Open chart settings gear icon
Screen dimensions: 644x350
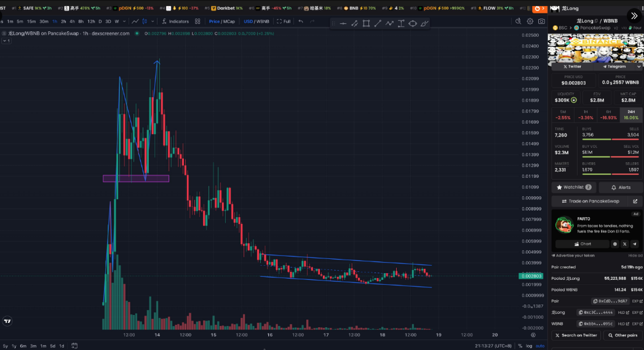pos(530,21)
